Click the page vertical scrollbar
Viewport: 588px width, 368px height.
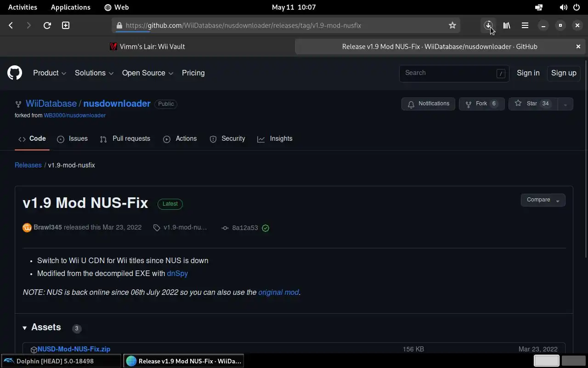click(x=586, y=159)
